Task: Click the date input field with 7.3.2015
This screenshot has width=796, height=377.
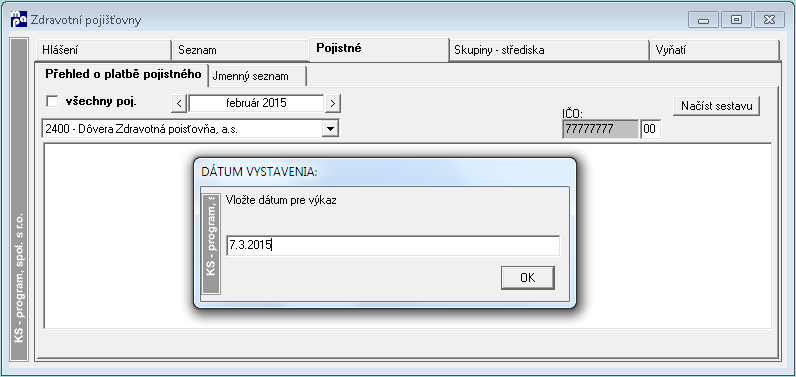Action: click(392, 246)
